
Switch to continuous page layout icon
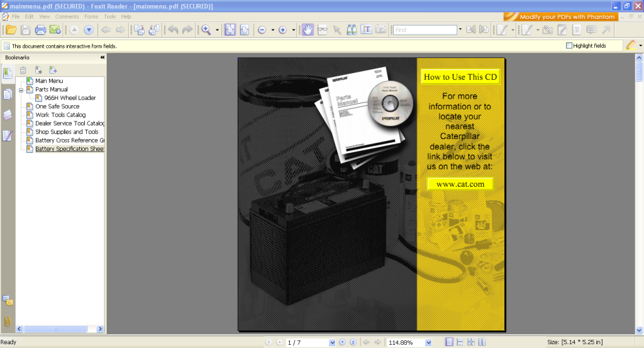[x=460, y=342]
